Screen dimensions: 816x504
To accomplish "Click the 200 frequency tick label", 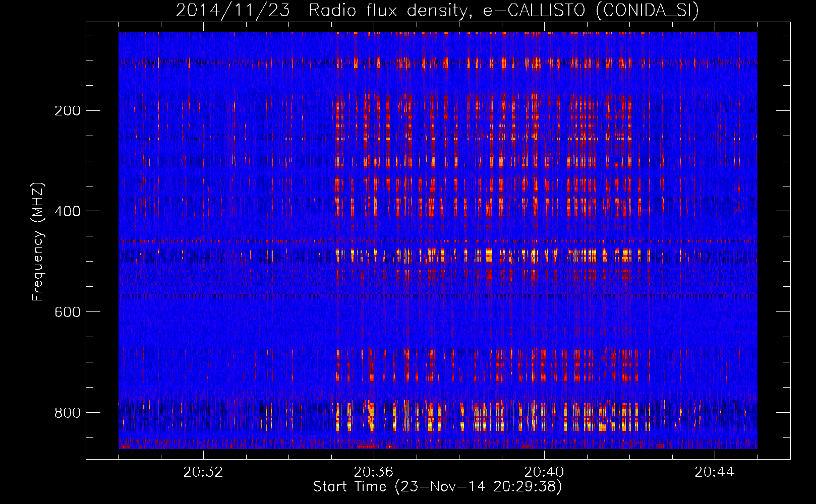I will 68,110.
